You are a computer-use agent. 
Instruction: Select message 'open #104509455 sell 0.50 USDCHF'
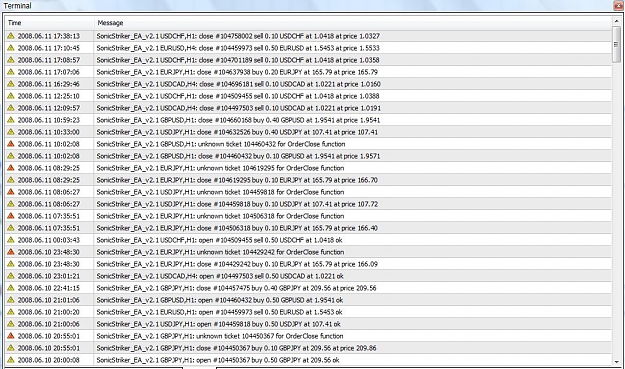(220, 239)
